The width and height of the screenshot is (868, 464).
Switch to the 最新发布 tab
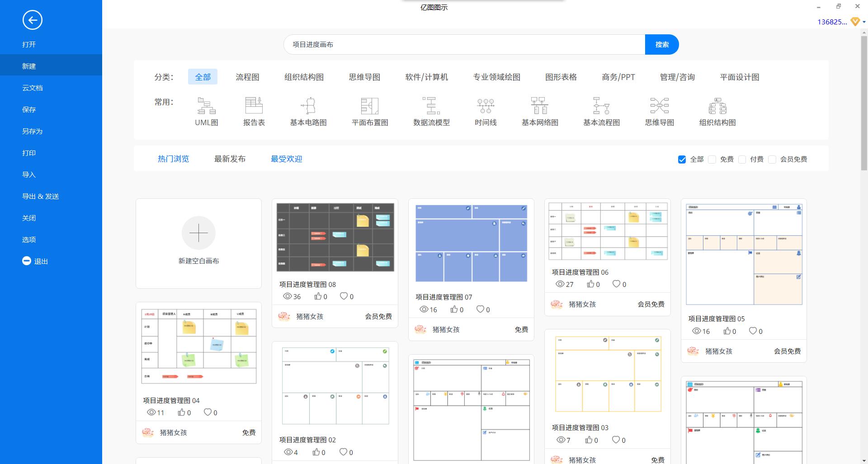click(230, 159)
